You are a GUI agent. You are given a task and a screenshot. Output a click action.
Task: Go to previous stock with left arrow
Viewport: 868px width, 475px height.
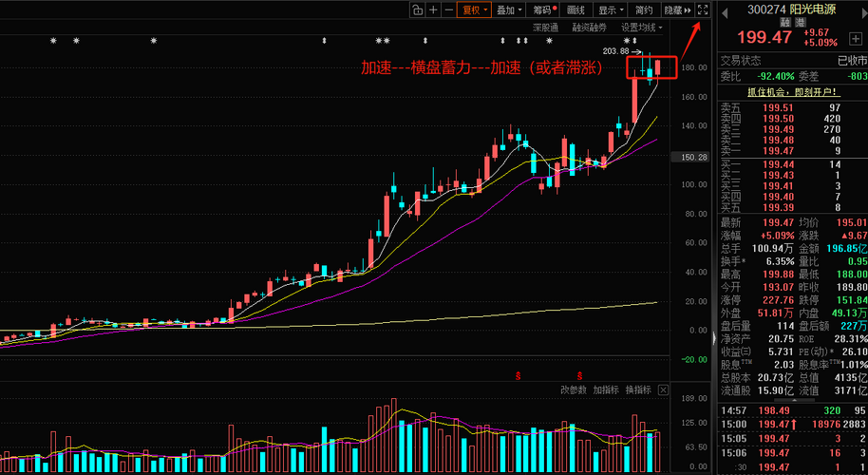[726, 12]
